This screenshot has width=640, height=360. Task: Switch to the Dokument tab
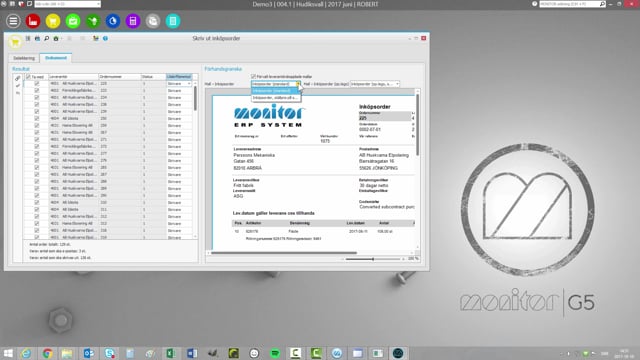coord(56,58)
